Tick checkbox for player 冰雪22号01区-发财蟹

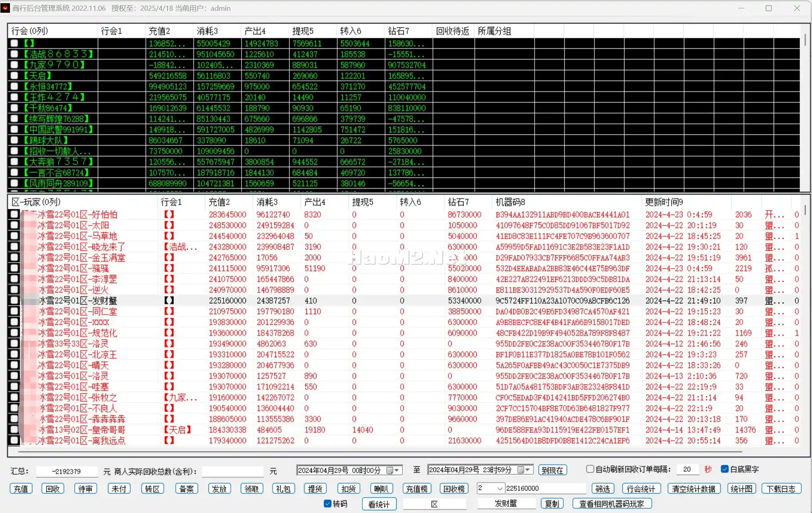coord(14,300)
